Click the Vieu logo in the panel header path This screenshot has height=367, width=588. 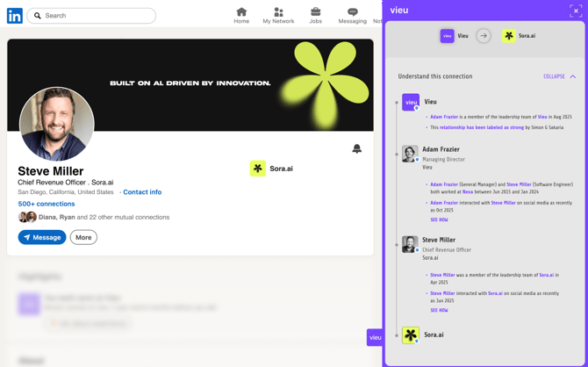(x=447, y=36)
